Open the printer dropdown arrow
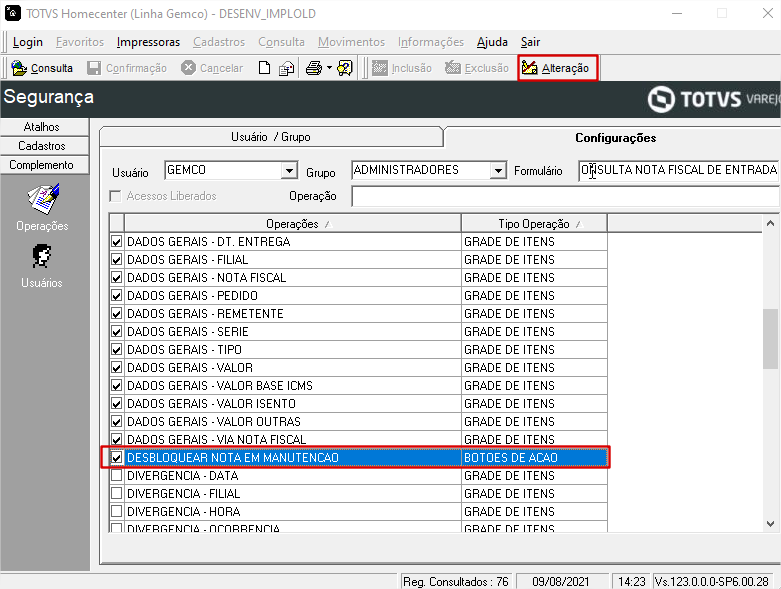 [329, 68]
